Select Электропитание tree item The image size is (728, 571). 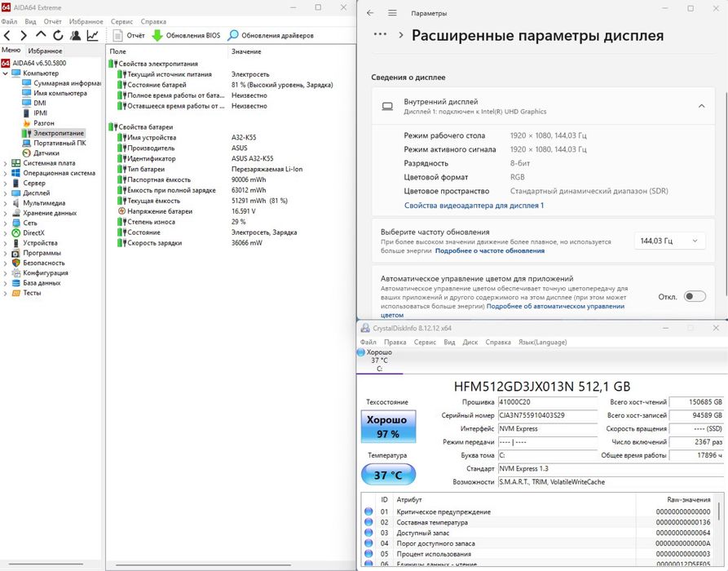pos(53,133)
